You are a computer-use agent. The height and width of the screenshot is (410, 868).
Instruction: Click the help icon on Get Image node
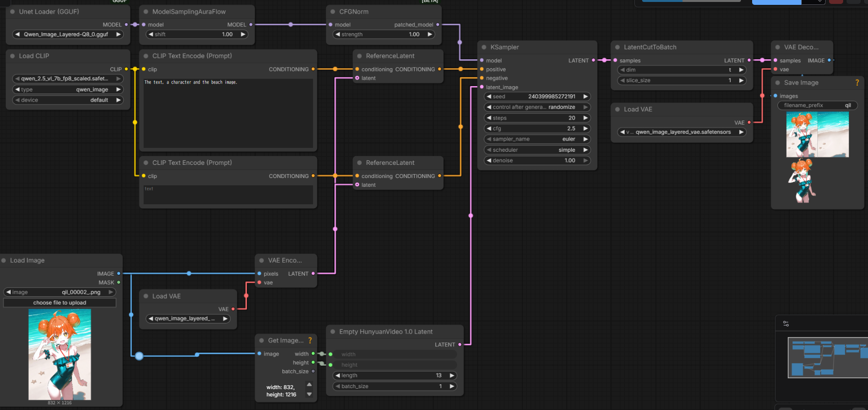tap(310, 340)
